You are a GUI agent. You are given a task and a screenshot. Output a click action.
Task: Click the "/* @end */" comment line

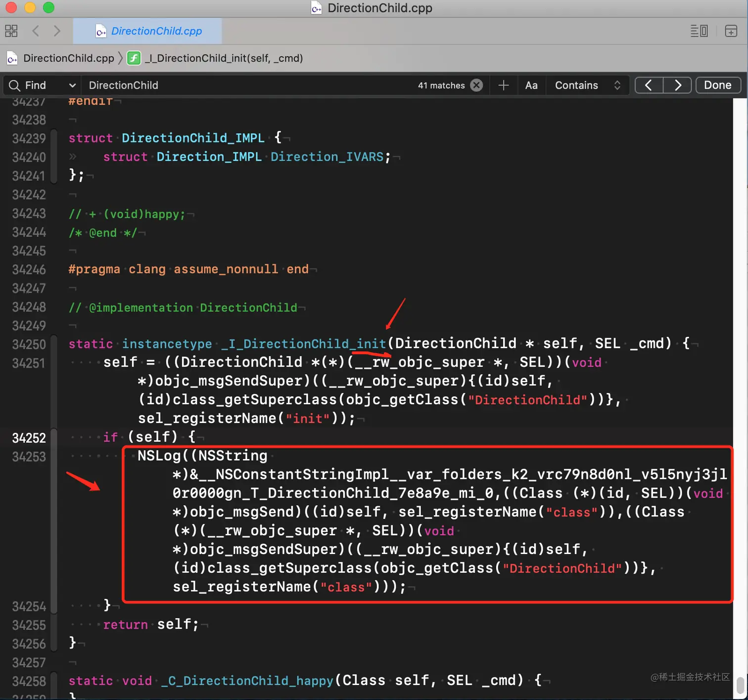tap(103, 233)
